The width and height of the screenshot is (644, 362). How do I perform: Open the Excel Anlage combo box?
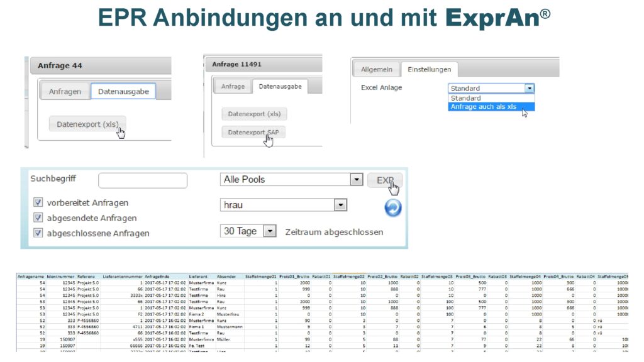pyautogui.click(x=491, y=88)
